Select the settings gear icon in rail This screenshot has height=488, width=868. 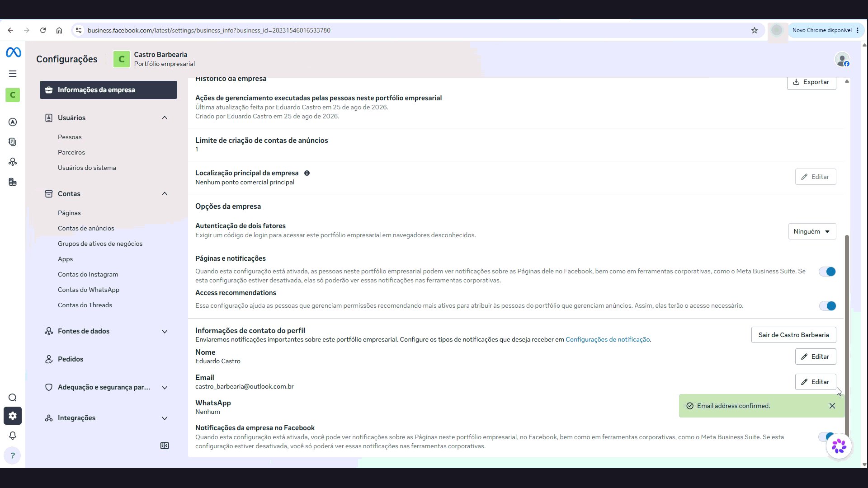(13, 416)
